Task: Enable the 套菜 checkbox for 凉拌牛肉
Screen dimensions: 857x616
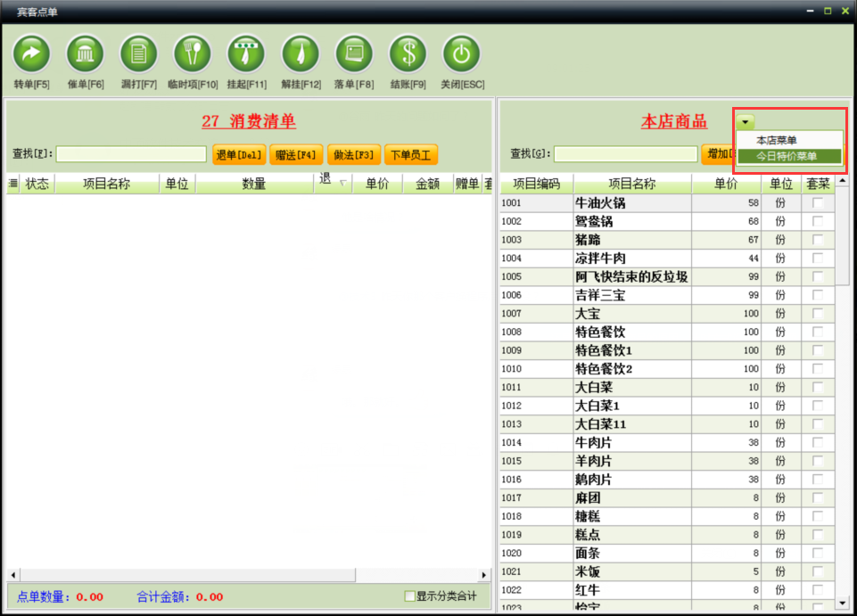Action: (x=818, y=258)
